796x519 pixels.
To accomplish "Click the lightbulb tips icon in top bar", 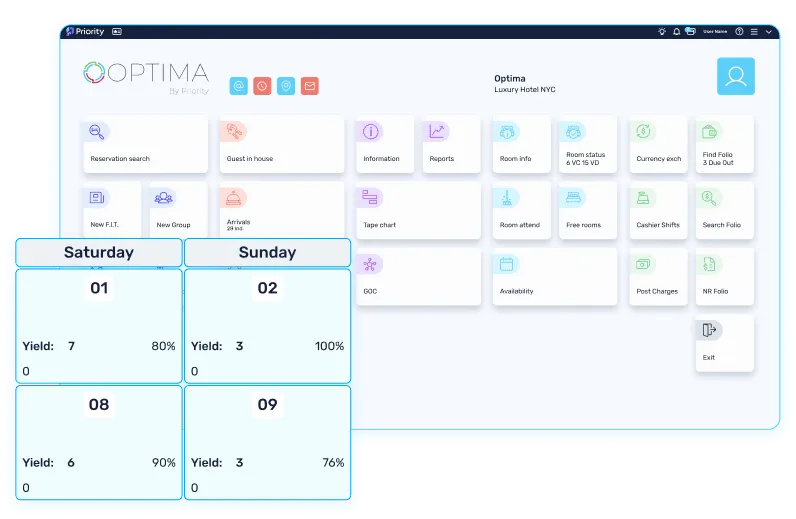I will 661,31.
